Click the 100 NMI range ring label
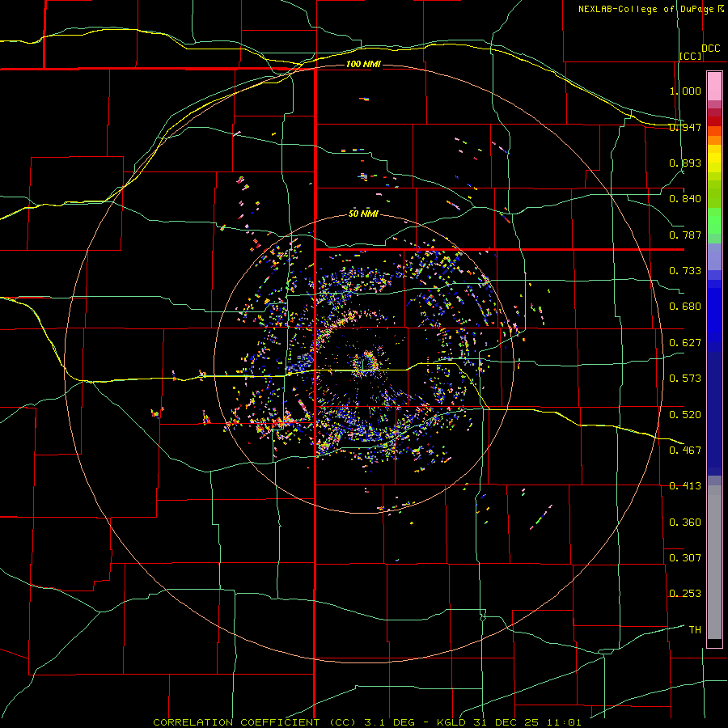The height and width of the screenshot is (728, 728). tap(363, 64)
